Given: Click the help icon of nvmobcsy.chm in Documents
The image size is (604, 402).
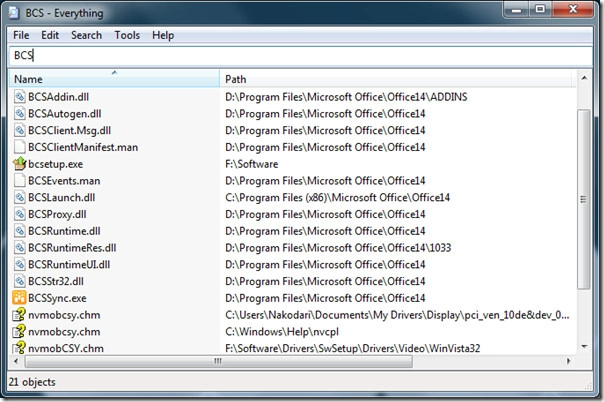Looking at the screenshot, I should click(20, 315).
